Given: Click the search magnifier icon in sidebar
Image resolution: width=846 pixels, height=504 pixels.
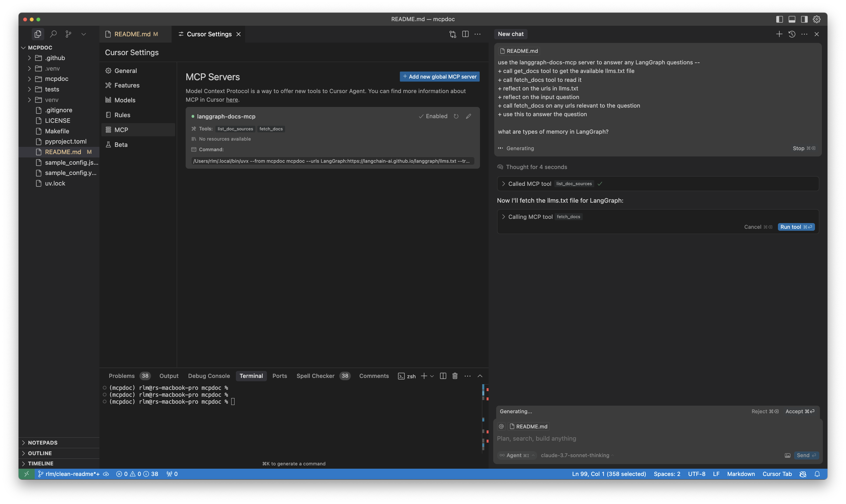Looking at the screenshot, I should click(x=53, y=34).
